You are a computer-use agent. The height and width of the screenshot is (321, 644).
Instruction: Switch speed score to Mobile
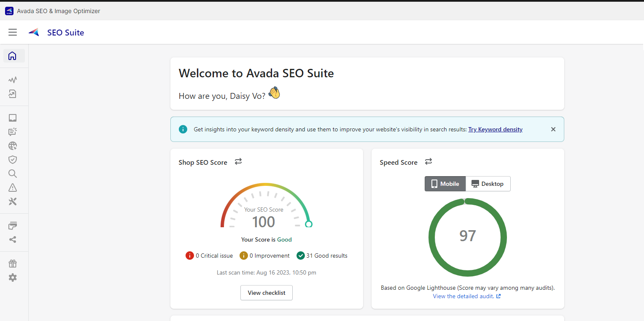click(445, 184)
